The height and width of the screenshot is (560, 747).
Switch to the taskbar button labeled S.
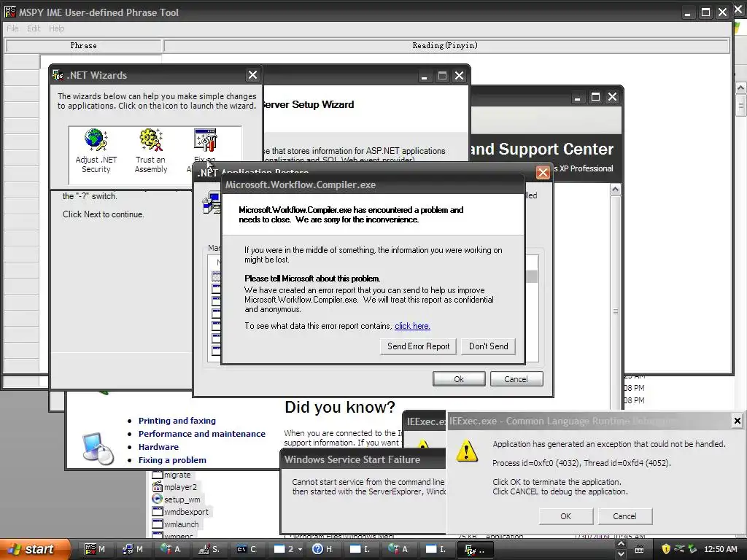click(209, 549)
